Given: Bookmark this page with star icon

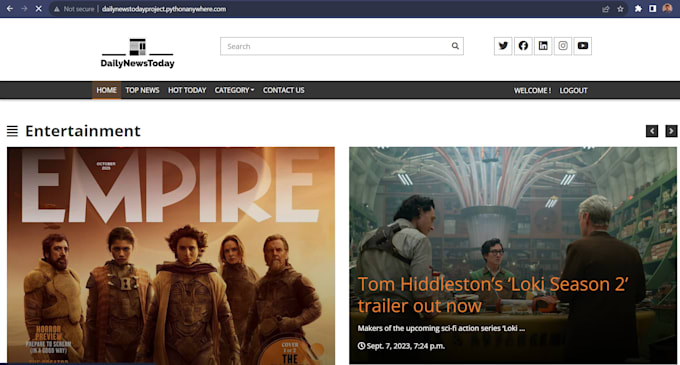Looking at the screenshot, I should [621, 9].
